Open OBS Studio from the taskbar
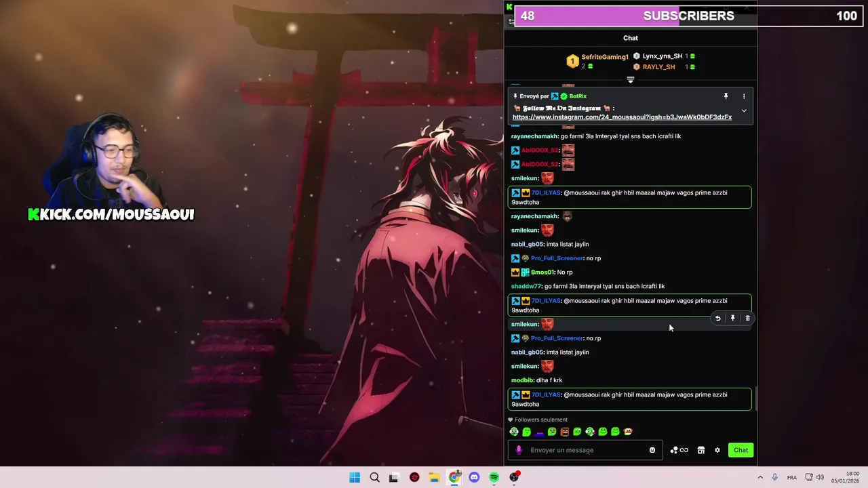 (514, 477)
